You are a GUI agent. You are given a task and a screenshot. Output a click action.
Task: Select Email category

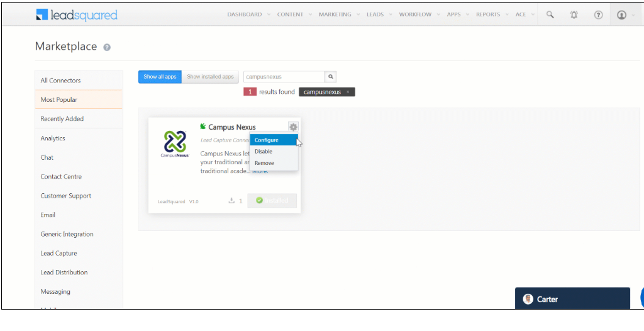(79, 215)
